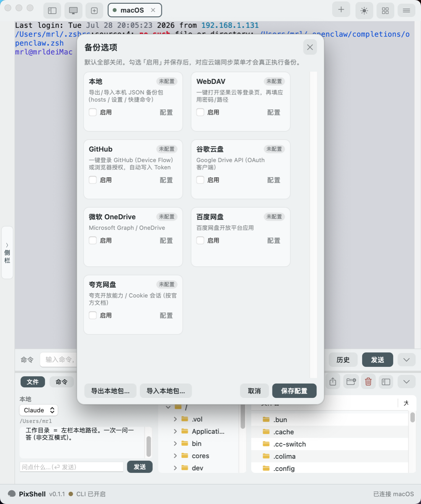Enable the 夸克网盘 backup checkbox

click(x=93, y=315)
